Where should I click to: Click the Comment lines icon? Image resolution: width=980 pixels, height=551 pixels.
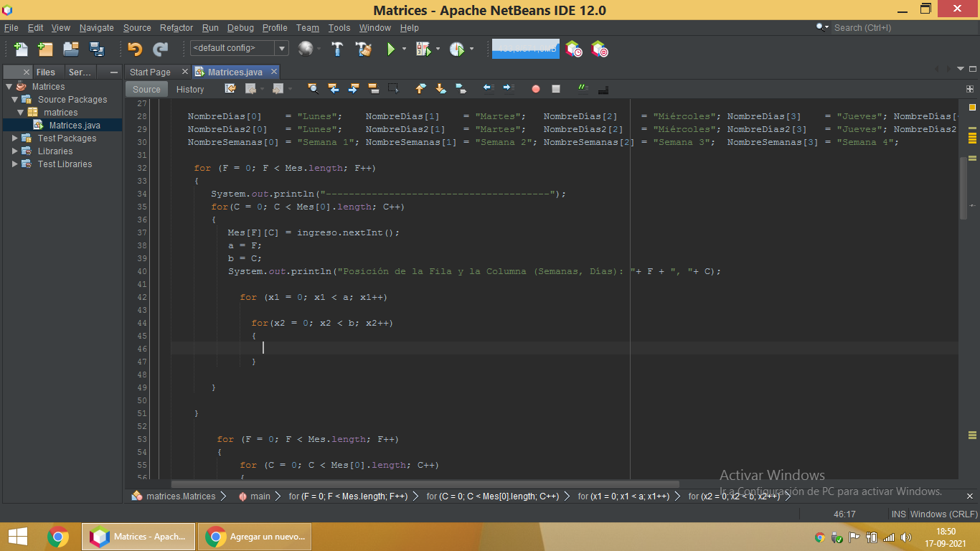[583, 89]
